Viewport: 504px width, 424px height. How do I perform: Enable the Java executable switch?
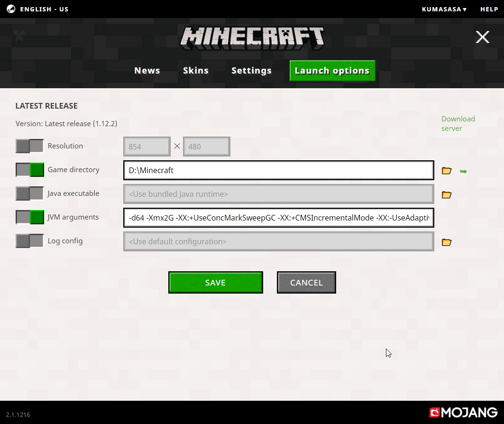coord(29,194)
